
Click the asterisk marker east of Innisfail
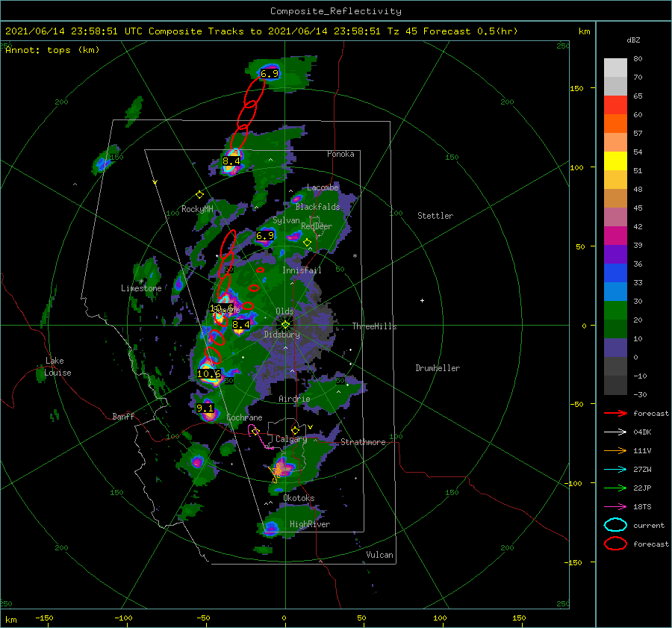(x=355, y=256)
